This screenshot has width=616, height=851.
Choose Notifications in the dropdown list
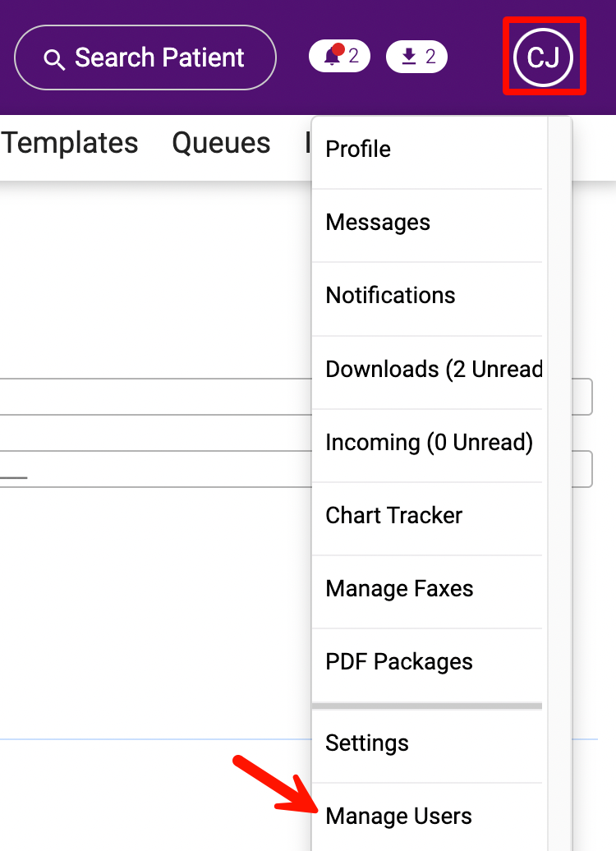pos(390,296)
